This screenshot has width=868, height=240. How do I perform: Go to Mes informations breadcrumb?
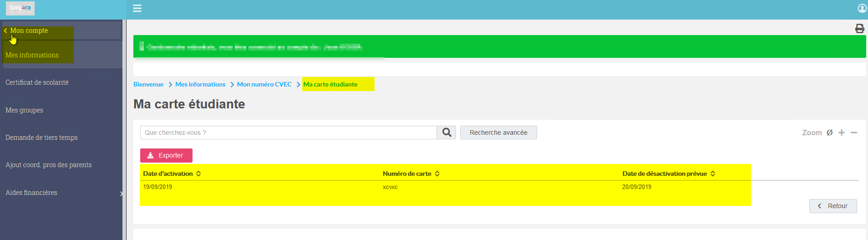200,84
